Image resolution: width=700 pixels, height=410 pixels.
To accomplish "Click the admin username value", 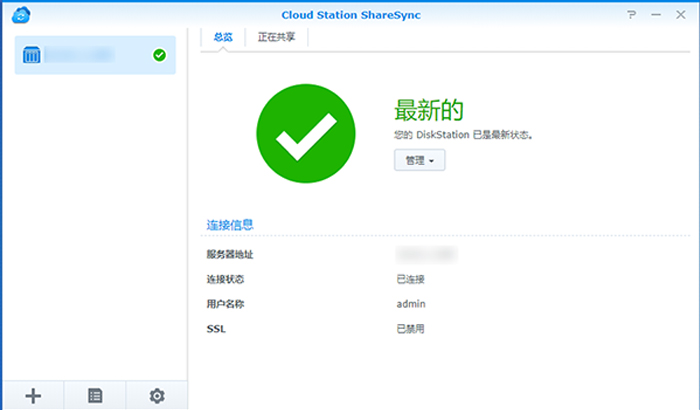I will (410, 303).
